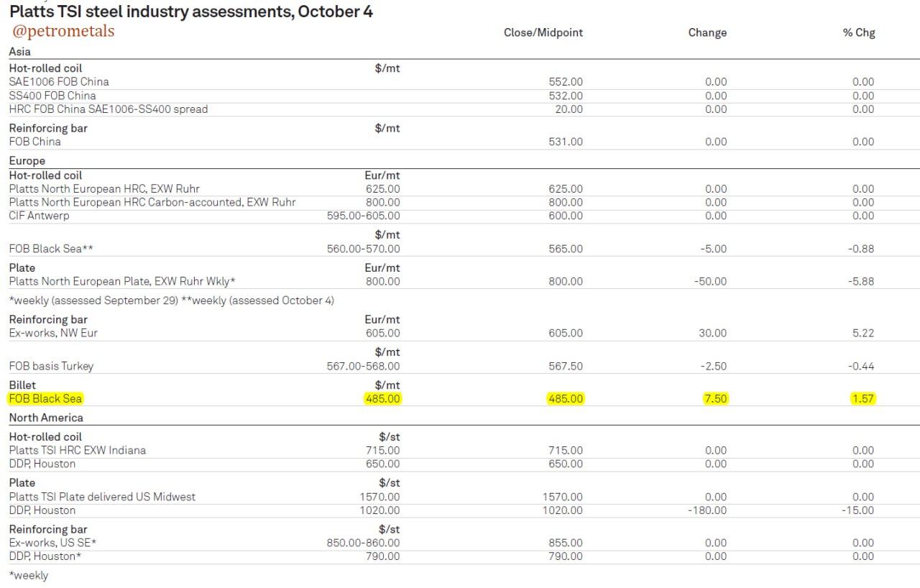920x588 pixels.
Task: Select the FOB basis Turkey row label
Action: (x=51, y=366)
